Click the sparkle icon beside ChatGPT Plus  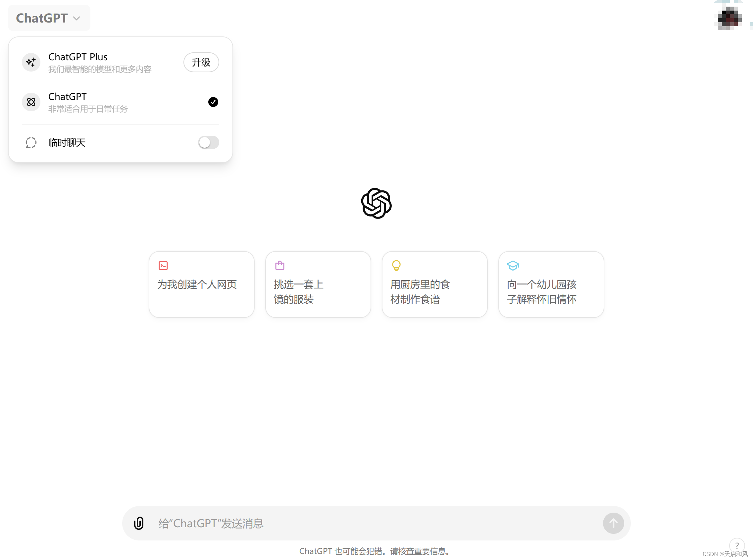point(31,62)
